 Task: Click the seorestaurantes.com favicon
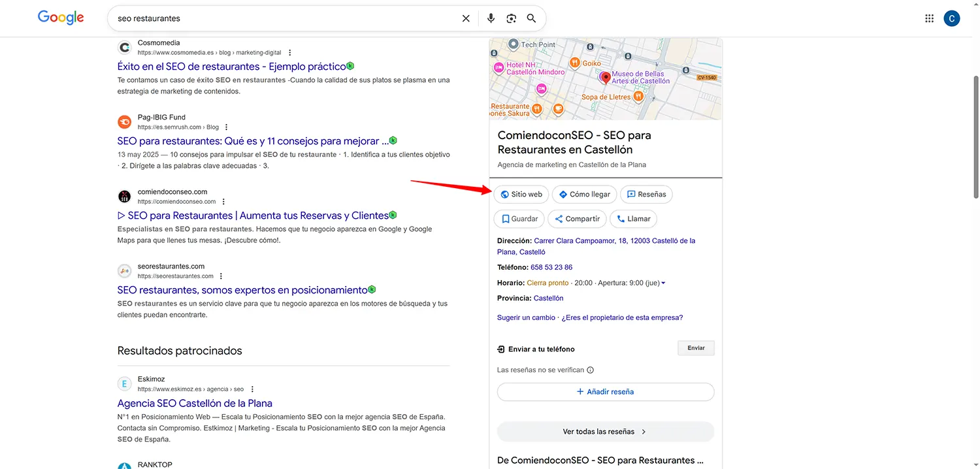[x=124, y=271]
